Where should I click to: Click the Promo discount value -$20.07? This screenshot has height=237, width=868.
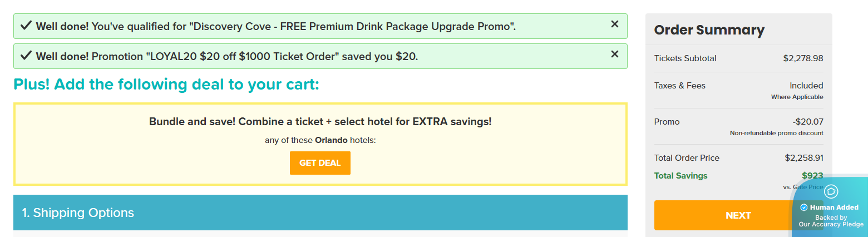pos(808,122)
